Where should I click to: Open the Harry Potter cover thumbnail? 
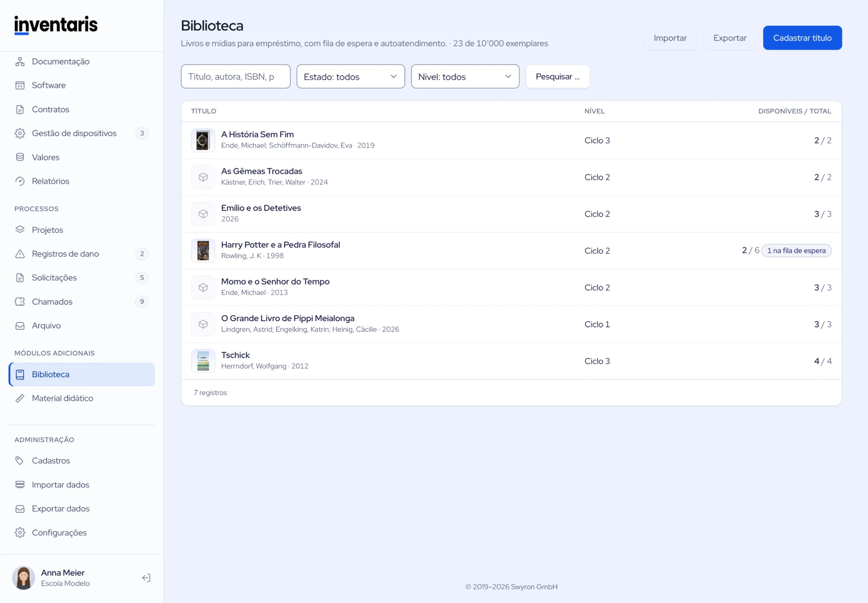pos(203,251)
